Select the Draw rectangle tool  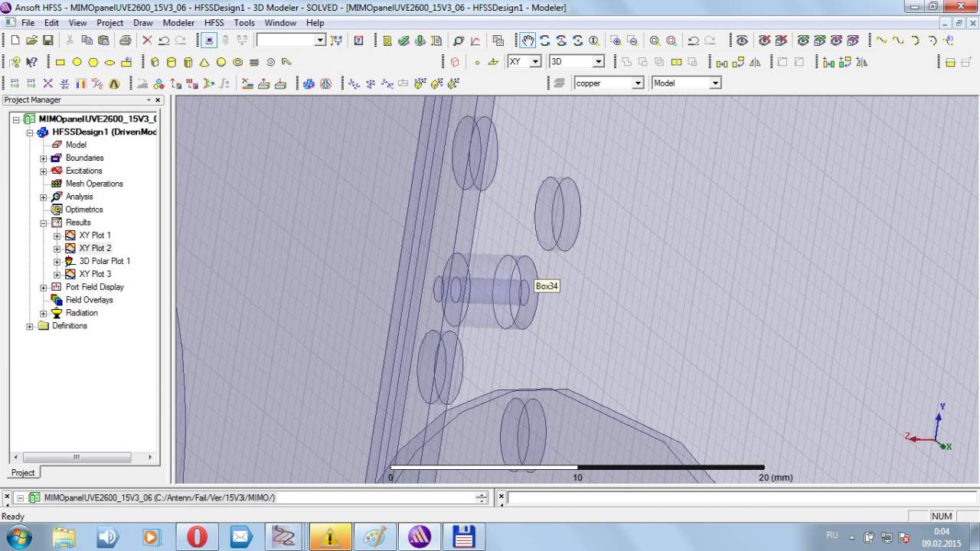tap(60, 62)
